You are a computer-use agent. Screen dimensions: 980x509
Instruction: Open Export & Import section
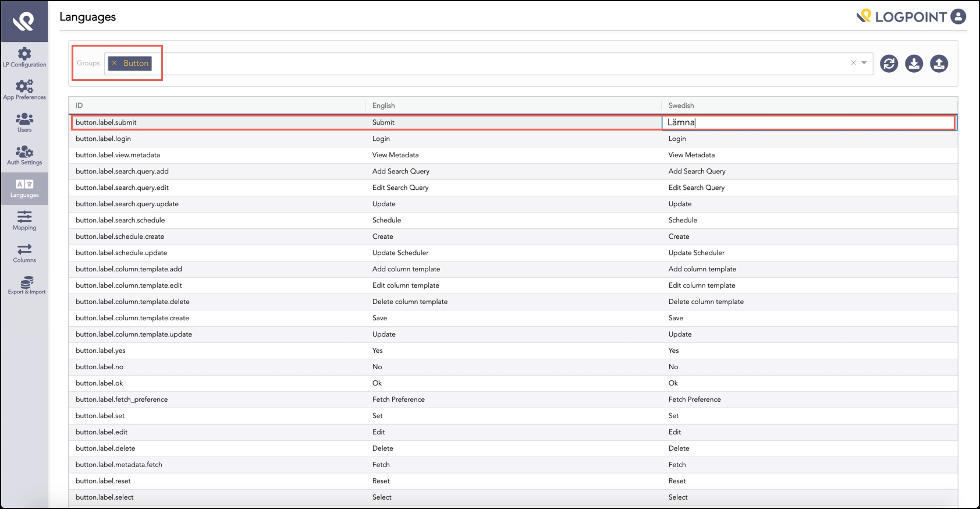coord(26,286)
